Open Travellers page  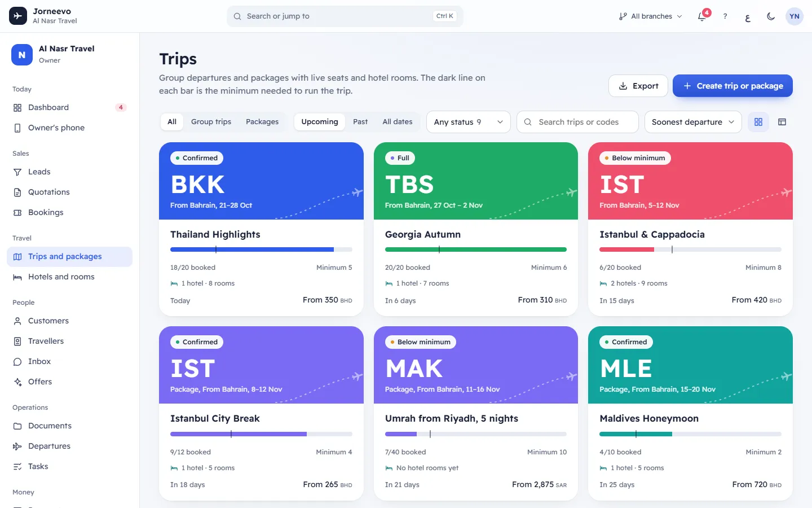69,341
